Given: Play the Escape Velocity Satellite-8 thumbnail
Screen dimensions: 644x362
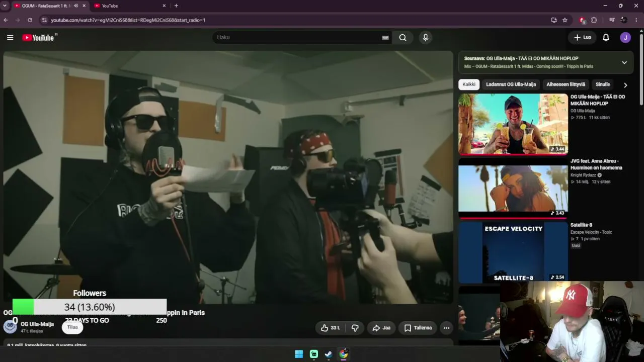Looking at the screenshot, I should pos(513,252).
